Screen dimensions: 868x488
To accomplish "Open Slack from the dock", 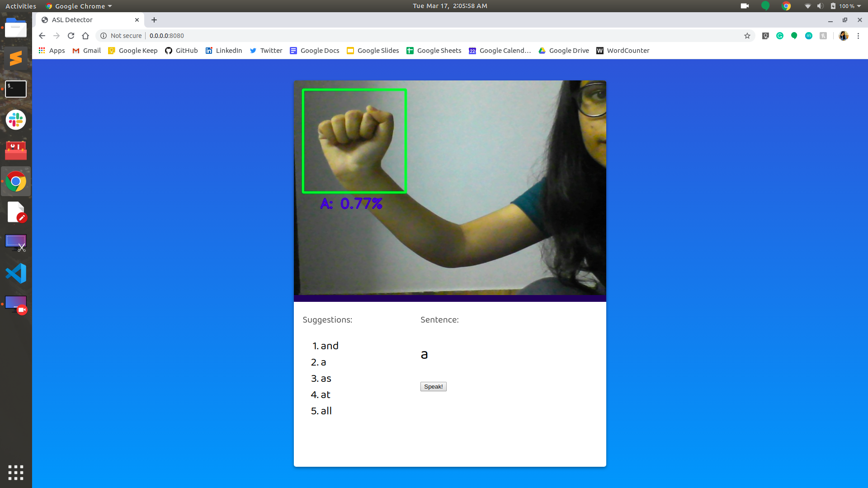I will (x=16, y=120).
